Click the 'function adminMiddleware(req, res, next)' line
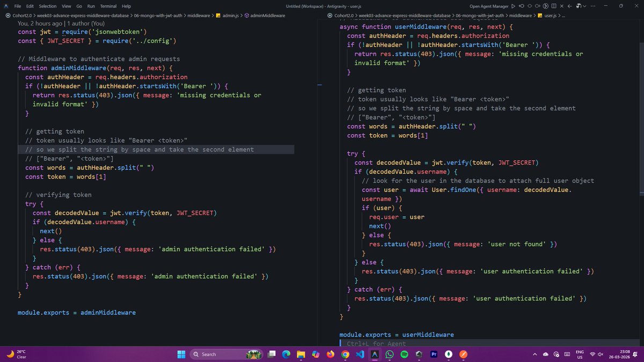Screen dimensions: 644x362 95,68
